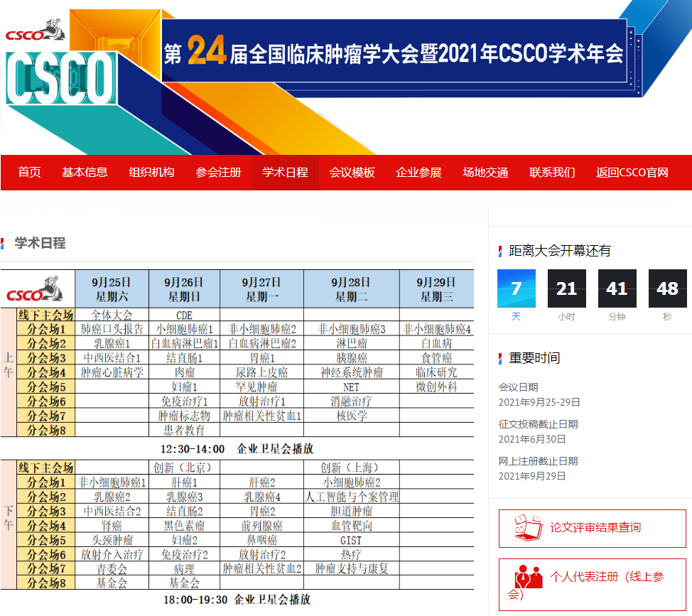692x616 pixels.
Task: Click 非小细胞肺癌4 session cell
Action: click(x=436, y=329)
